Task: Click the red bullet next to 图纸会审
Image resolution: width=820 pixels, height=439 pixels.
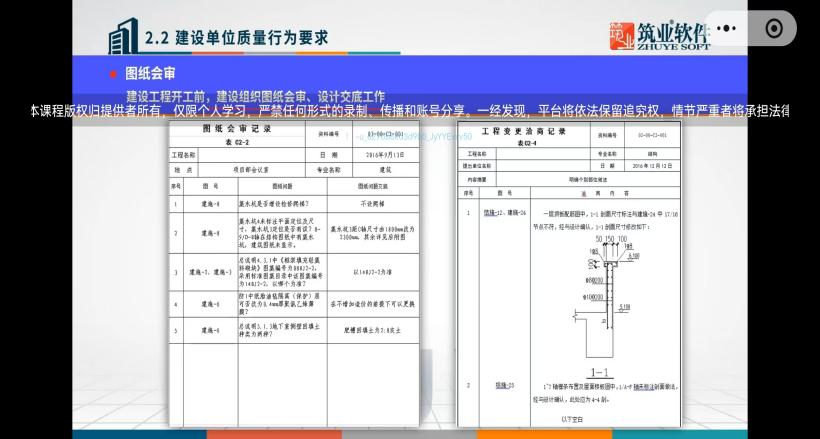Action: [113, 74]
